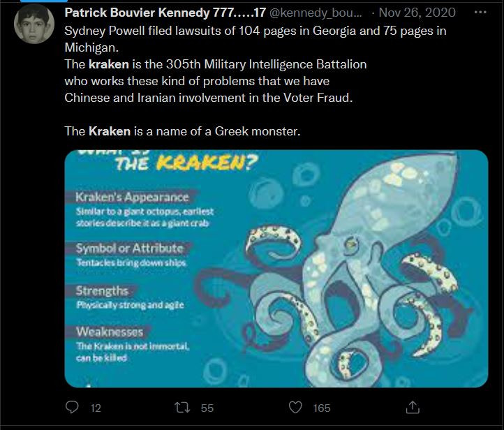The width and height of the screenshot is (504, 430).
Task: Click the retweet count 55
Action: pyautogui.click(x=207, y=408)
